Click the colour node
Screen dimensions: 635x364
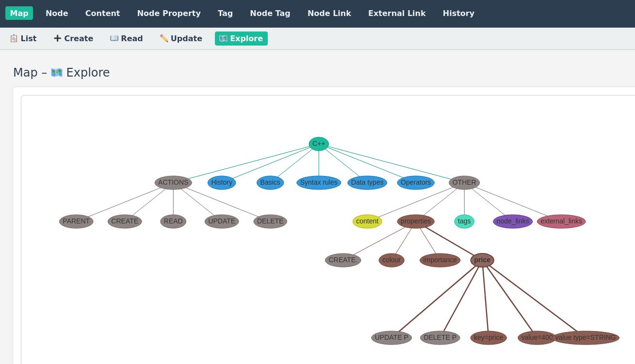[x=391, y=260]
